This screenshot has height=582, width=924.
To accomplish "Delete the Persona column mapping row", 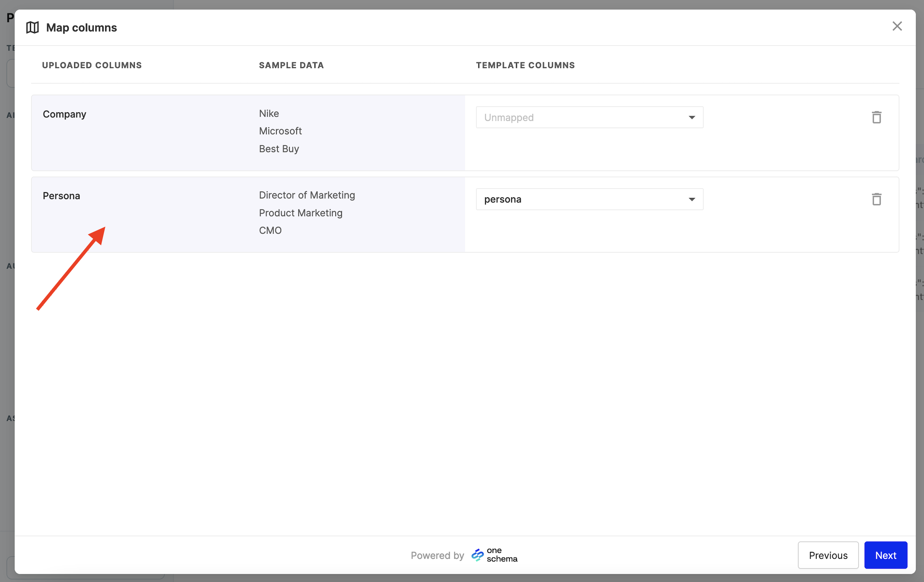I will pyautogui.click(x=876, y=199).
